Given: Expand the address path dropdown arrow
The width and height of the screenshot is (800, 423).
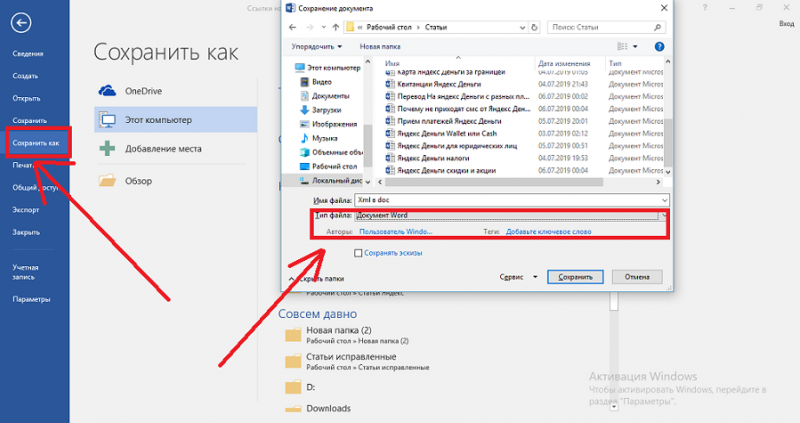Looking at the screenshot, I should [x=522, y=28].
